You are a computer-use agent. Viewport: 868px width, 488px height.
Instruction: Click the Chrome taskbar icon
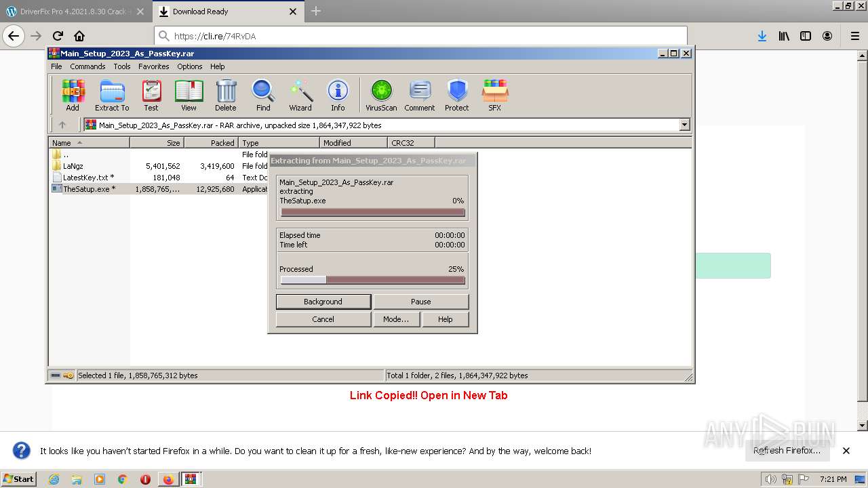click(123, 479)
